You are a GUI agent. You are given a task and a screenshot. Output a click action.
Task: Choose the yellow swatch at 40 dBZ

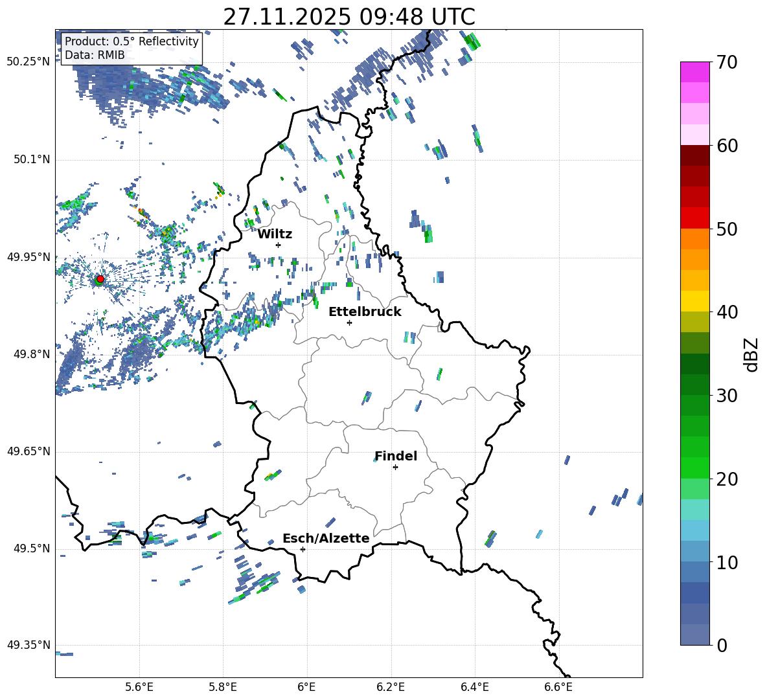(x=695, y=301)
